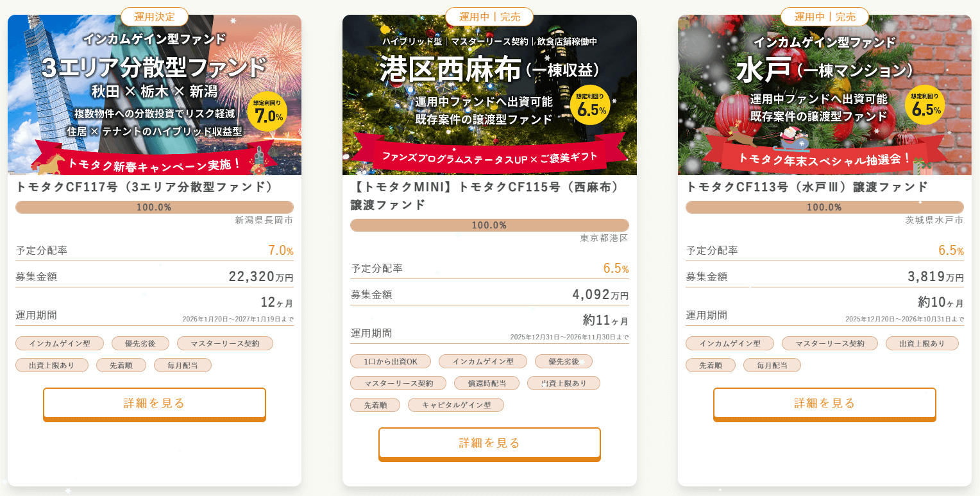
Task: Open the 水戸 一棟マンション banner image
Action: 825,95
